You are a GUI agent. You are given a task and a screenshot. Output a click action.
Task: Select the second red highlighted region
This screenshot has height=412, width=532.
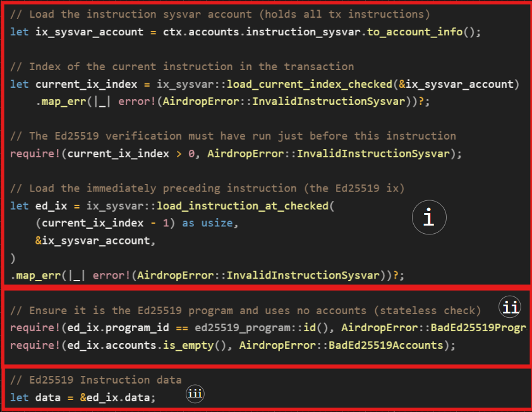pyautogui.click(x=265, y=327)
